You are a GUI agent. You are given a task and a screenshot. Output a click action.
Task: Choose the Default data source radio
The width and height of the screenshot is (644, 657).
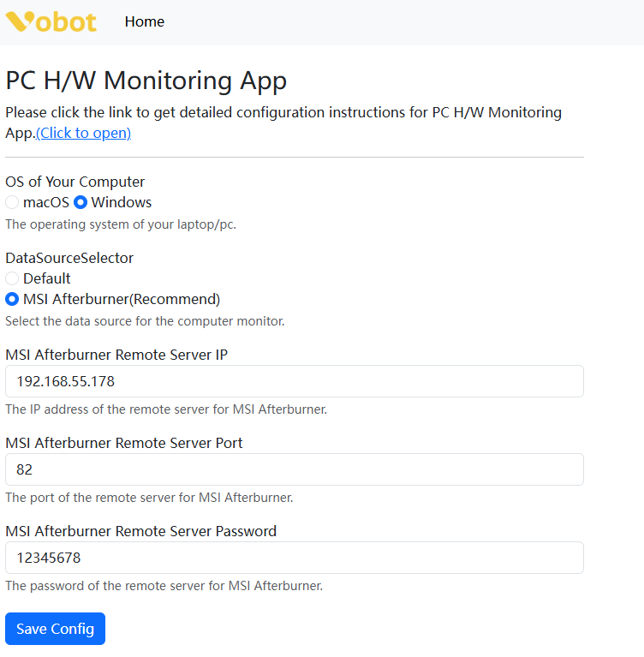(12, 278)
